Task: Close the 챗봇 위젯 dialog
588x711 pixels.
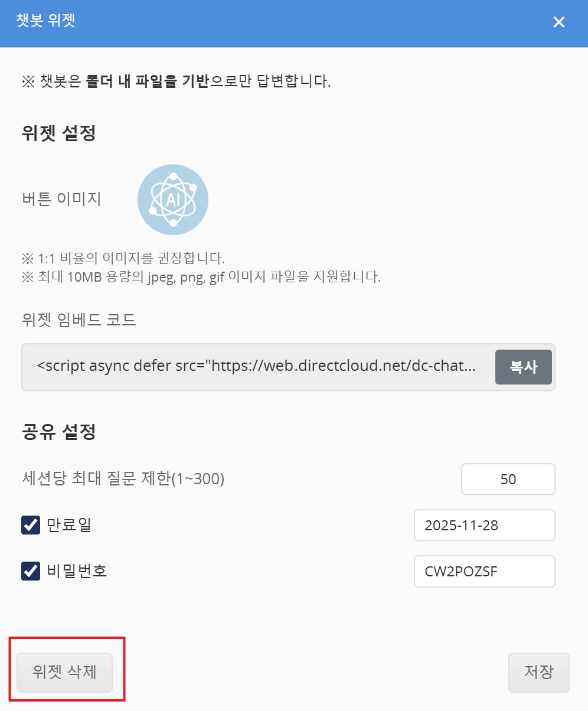Action: click(558, 22)
